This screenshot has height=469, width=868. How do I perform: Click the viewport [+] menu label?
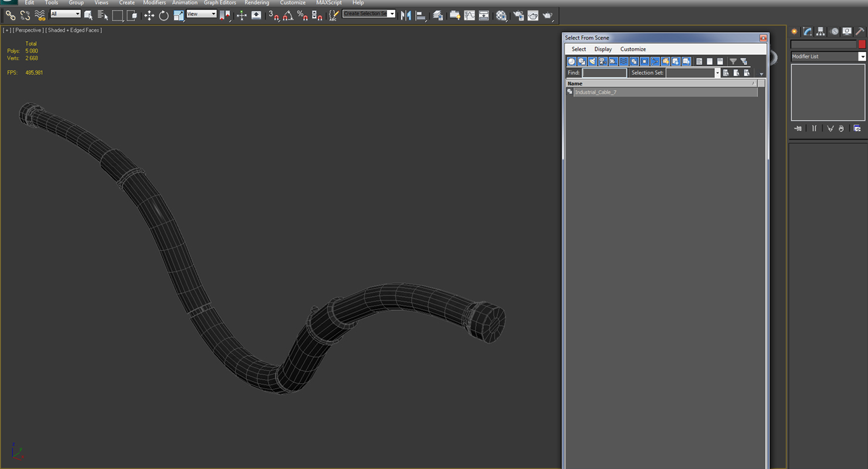pos(6,30)
